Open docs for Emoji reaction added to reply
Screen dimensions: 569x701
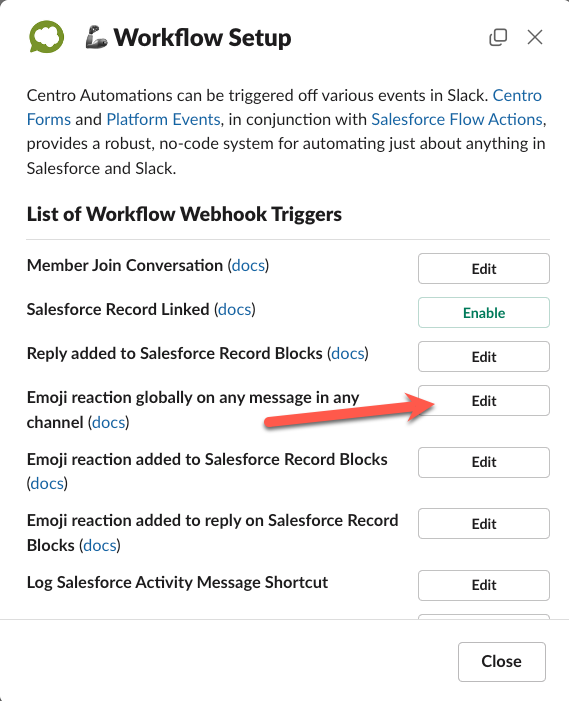pyautogui.click(x=100, y=545)
